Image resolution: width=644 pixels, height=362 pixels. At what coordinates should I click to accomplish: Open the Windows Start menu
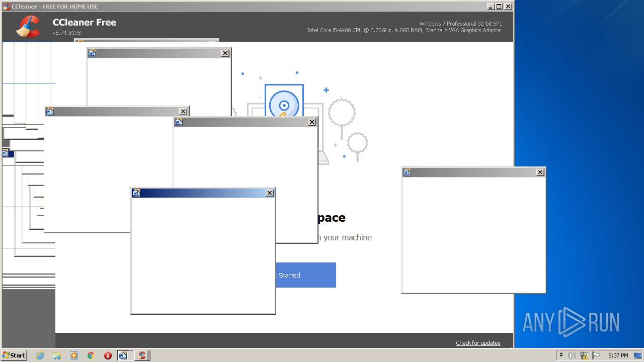(x=14, y=355)
